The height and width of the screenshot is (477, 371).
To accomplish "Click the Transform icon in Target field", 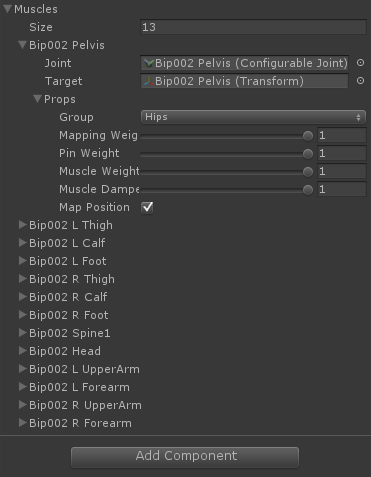I will click(148, 81).
